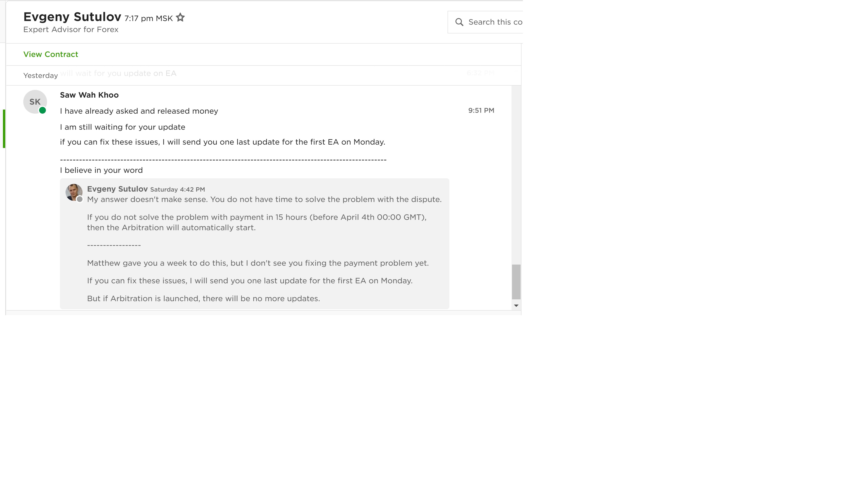
Task: Click the sender name Saw Wah Khoo
Action: click(89, 95)
